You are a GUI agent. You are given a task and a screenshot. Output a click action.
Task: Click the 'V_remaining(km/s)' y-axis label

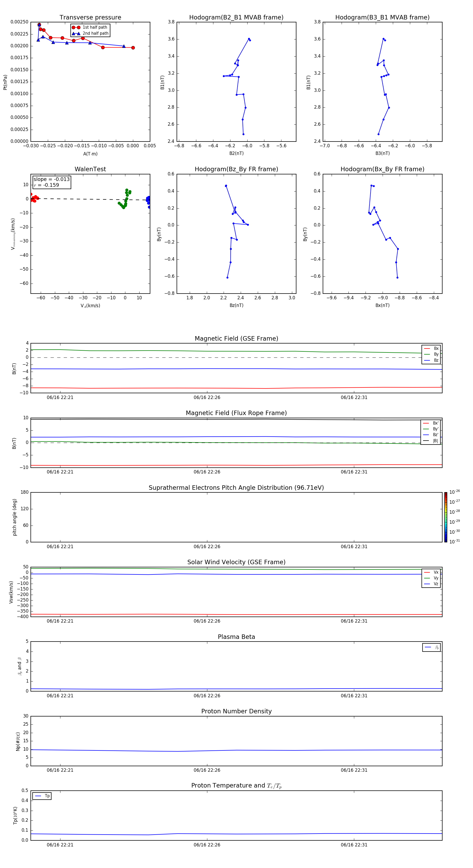(13, 234)
